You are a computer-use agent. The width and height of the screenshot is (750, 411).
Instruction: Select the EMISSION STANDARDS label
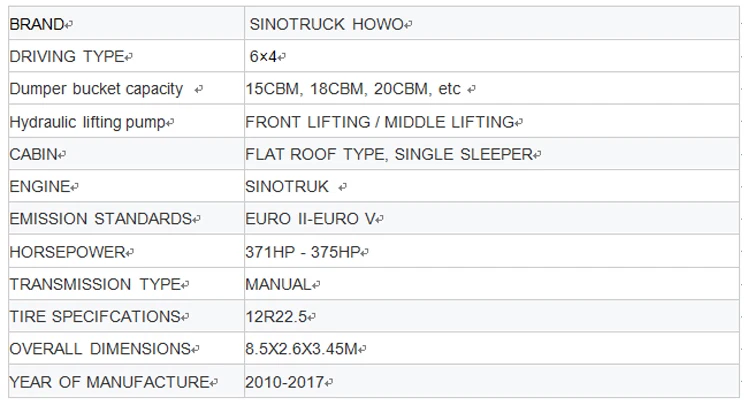coord(100,219)
